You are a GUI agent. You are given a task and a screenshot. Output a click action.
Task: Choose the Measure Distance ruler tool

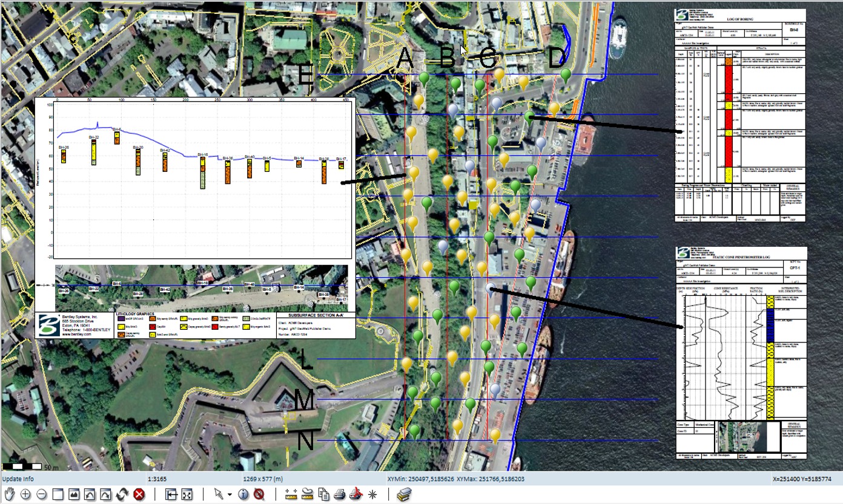tap(291, 494)
